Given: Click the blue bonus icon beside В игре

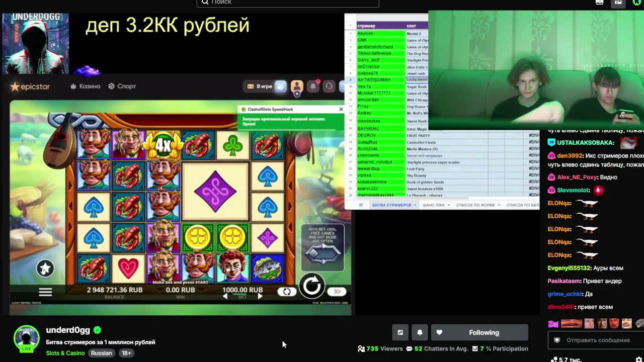Looking at the screenshot, I should [281, 86].
